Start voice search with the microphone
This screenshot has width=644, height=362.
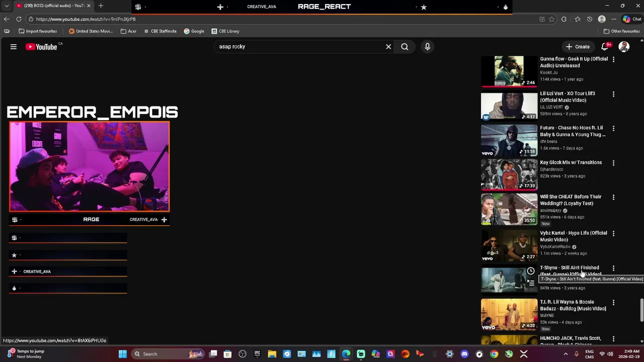point(427,47)
